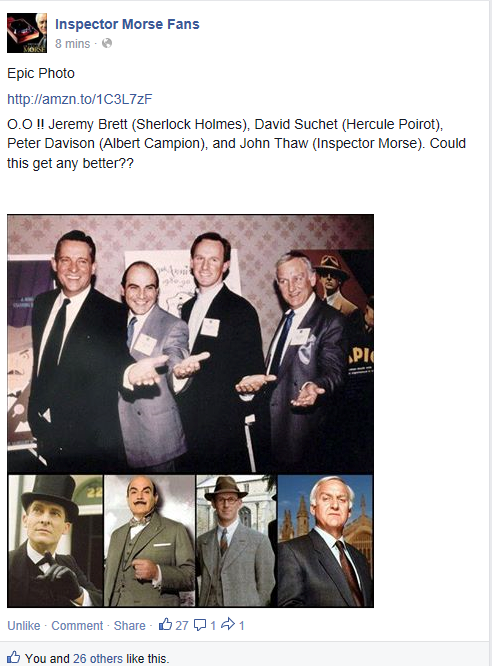Open the group photo of four actors
Viewport: 492px width, 666px height.
[190, 344]
